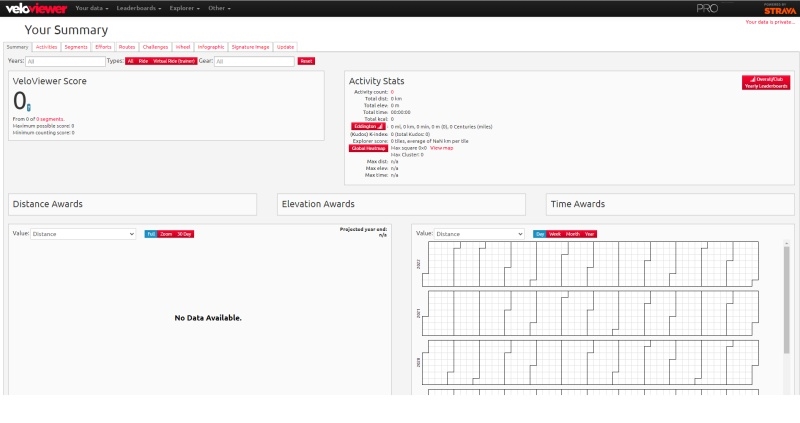Open the 0 segments link

point(50,119)
